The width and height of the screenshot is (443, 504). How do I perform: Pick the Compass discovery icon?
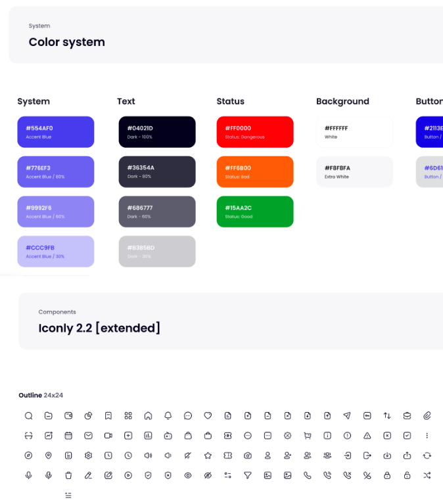(x=29, y=455)
